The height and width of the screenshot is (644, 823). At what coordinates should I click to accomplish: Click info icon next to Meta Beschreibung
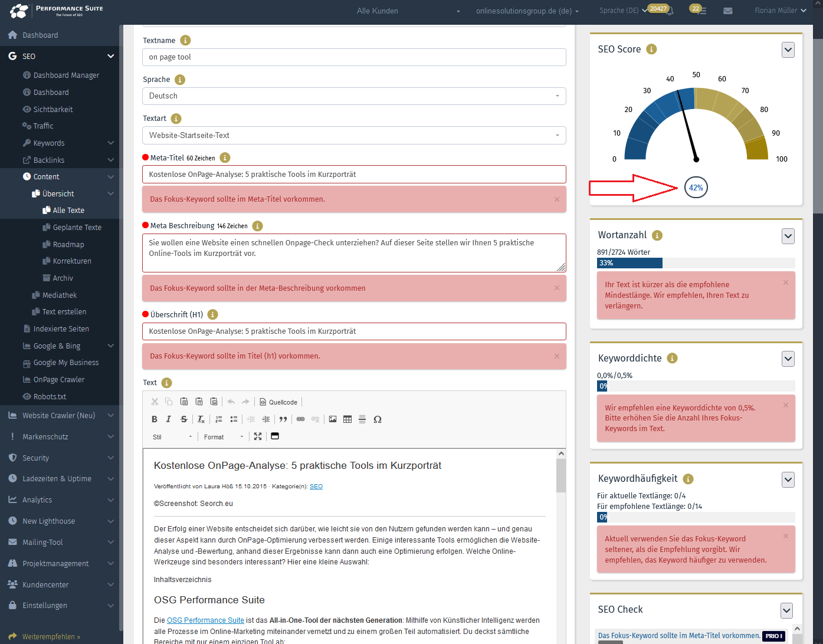pyautogui.click(x=257, y=226)
